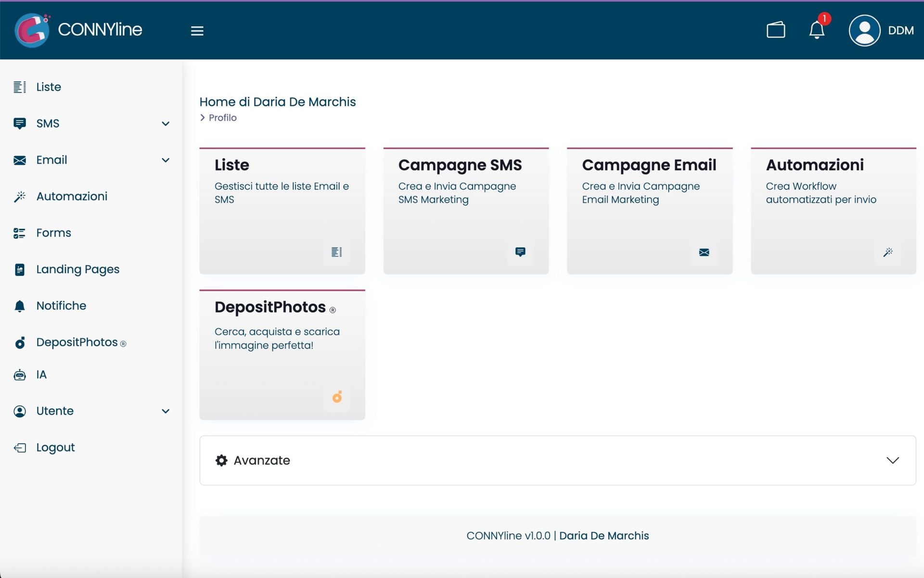This screenshot has width=924, height=578.
Task: Click the CONNYline magnet logo
Action: 32,30
